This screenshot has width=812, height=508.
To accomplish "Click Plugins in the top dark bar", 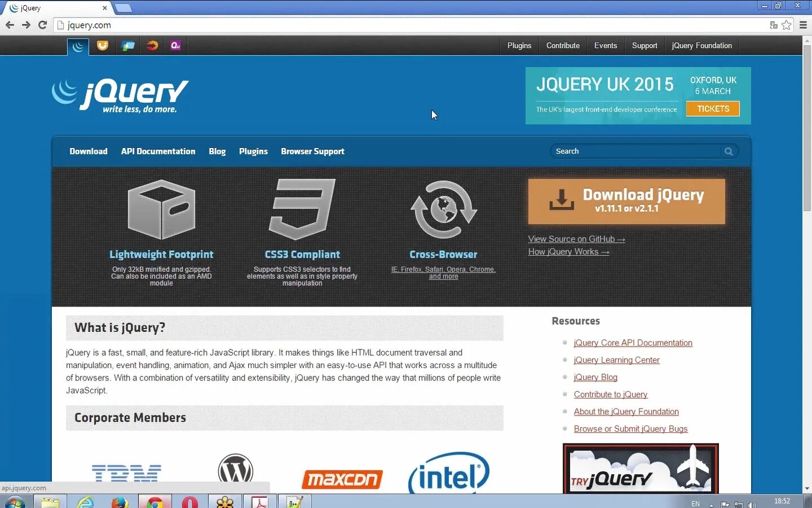I will (519, 46).
